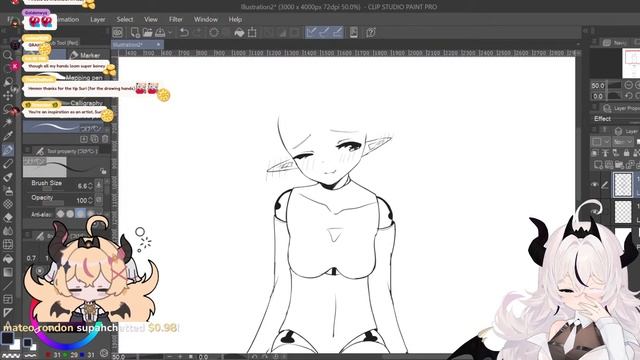Select the Pen tool in toolbar
Viewport: 640px width, 360px height.
pos(7,150)
